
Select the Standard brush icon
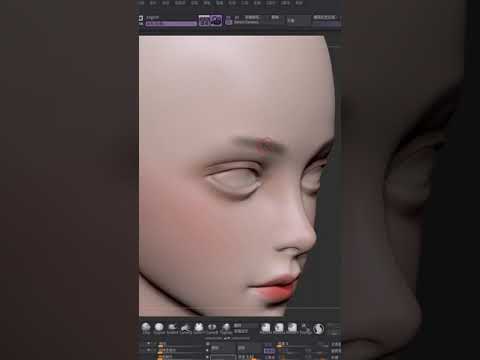point(159,327)
